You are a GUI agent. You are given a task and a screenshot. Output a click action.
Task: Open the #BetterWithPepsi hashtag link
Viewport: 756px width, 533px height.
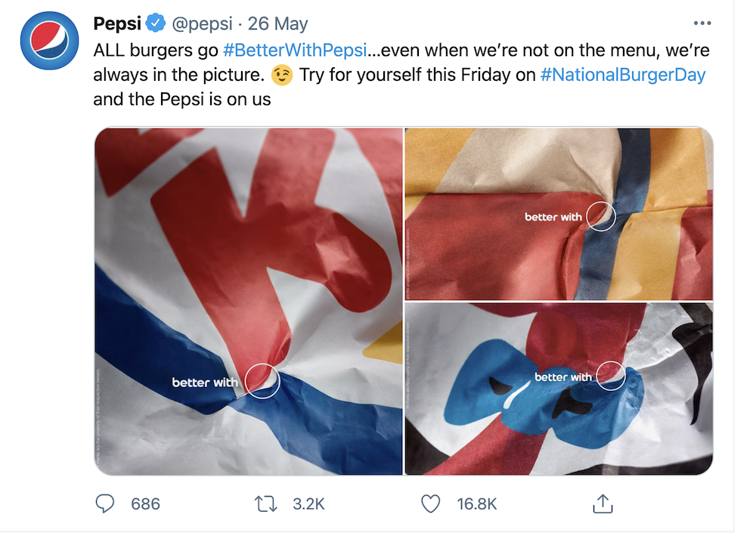294,51
